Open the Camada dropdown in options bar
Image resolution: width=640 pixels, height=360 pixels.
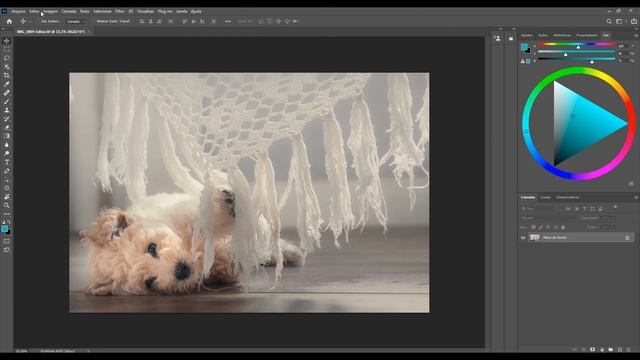coord(76,21)
